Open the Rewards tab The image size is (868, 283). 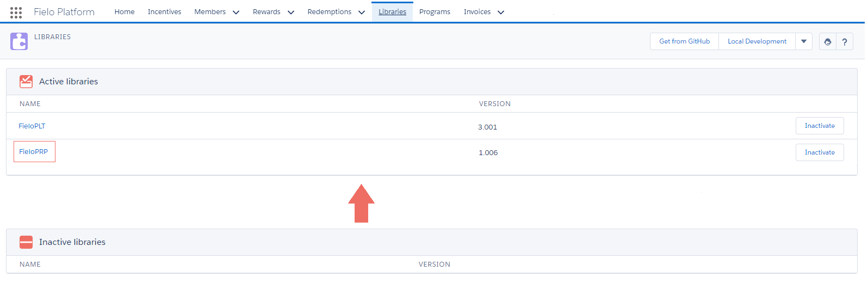pos(266,12)
